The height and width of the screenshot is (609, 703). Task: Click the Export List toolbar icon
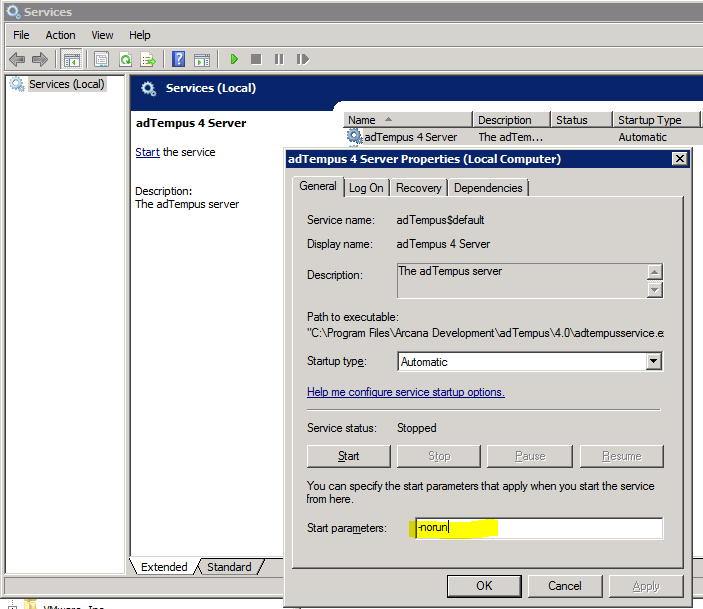click(x=148, y=59)
